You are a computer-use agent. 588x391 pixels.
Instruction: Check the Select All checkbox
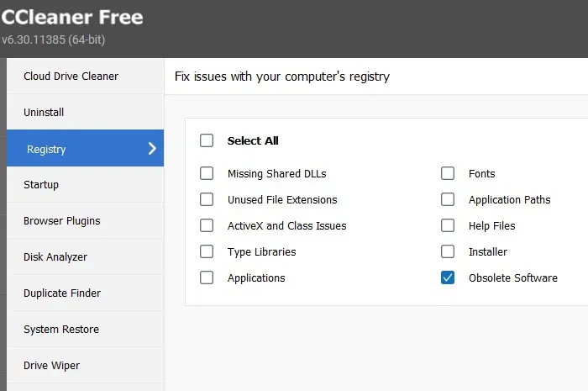pos(207,140)
